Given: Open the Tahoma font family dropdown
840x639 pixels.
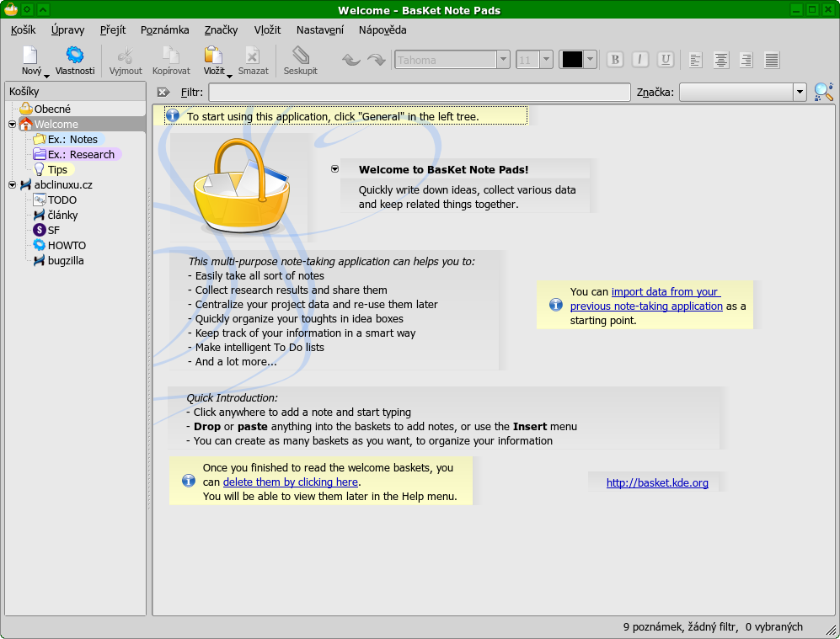Looking at the screenshot, I should tap(503, 60).
